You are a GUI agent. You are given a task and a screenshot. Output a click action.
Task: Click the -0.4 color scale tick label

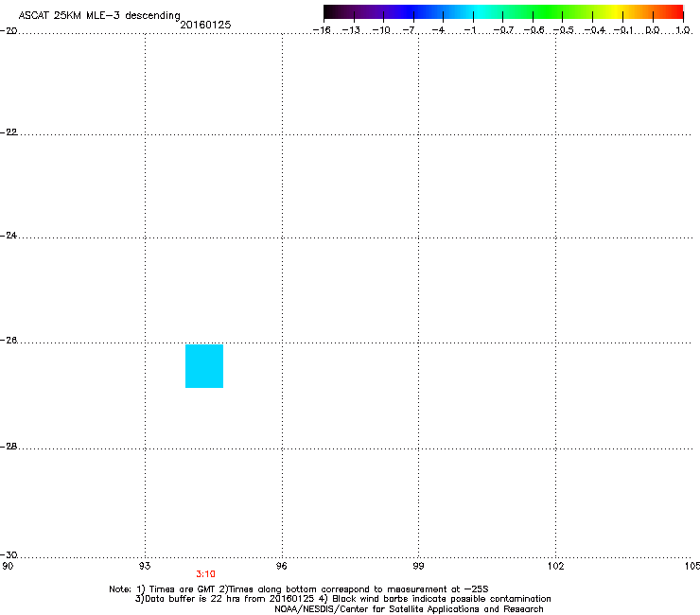[595, 30]
